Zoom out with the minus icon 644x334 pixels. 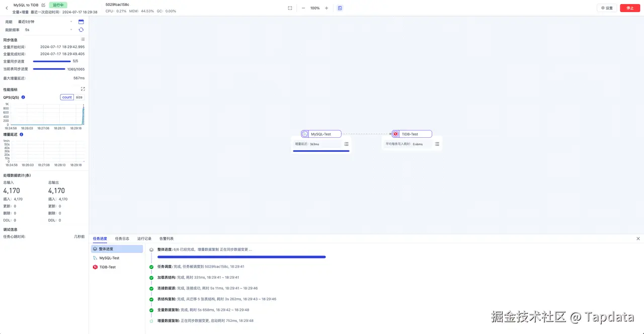303,8
